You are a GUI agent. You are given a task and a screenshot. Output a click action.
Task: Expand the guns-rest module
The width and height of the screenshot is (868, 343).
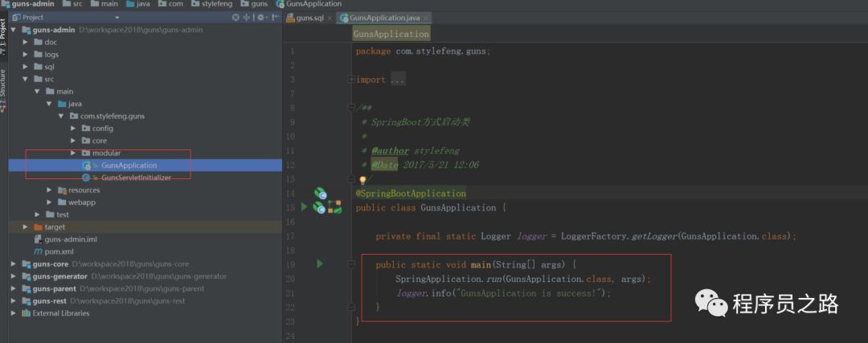click(x=14, y=301)
